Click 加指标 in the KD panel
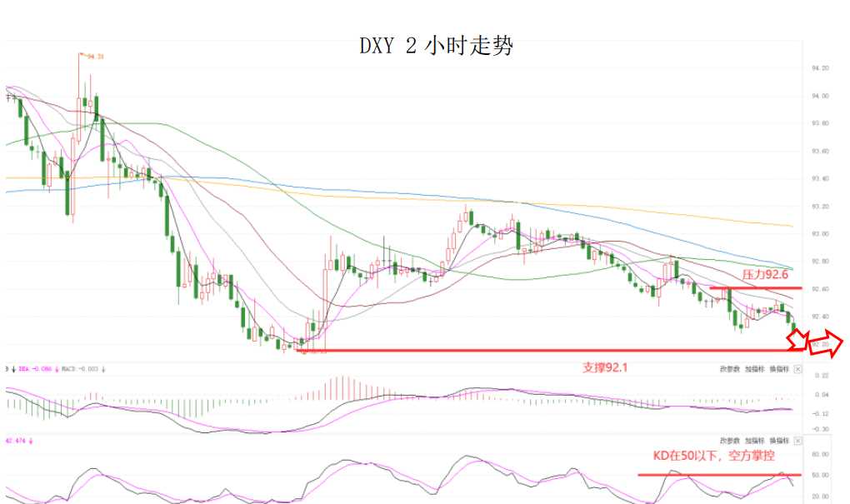Screen dimensions: 850x504 pyautogui.click(x=755, y=442)
